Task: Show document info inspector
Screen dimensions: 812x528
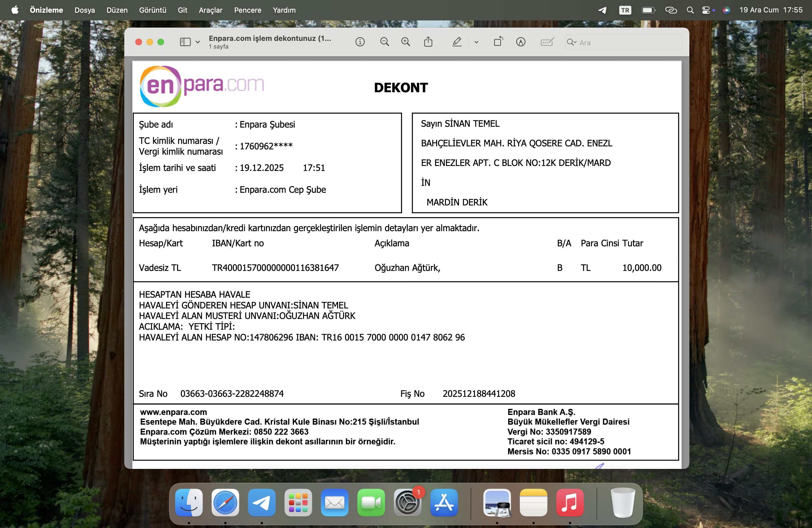Action: [x=360, y=42]
